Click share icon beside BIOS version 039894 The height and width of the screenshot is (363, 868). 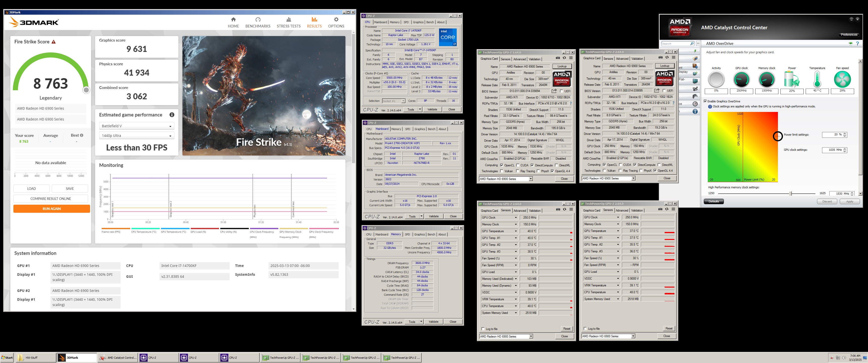click(x=554, y=91)
